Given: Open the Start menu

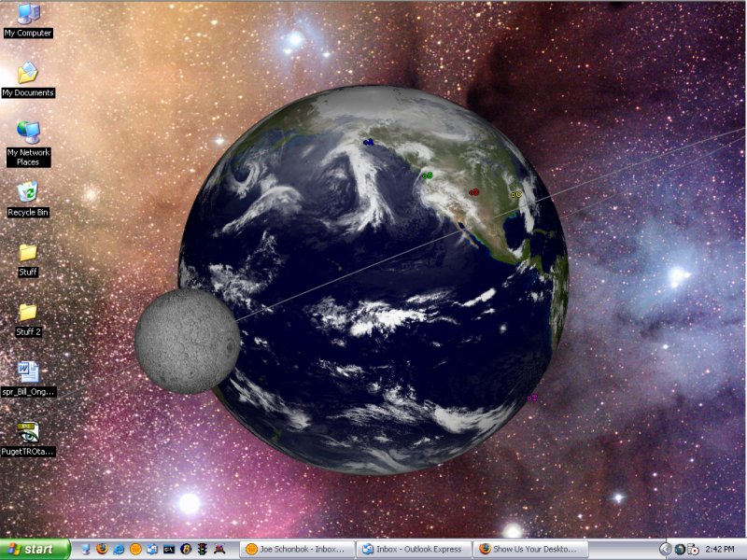Looking at the screenshot, I should pyautogui.click(x=35, y=550).
